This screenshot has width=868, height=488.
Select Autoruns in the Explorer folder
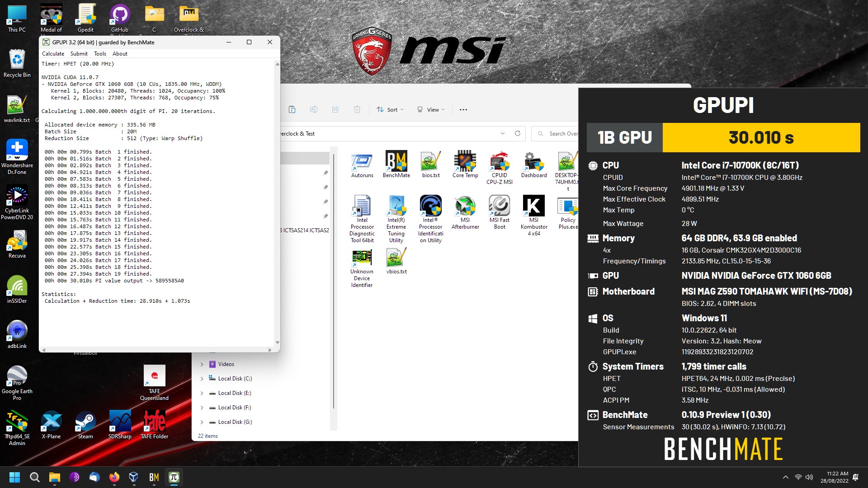point(362,164)
